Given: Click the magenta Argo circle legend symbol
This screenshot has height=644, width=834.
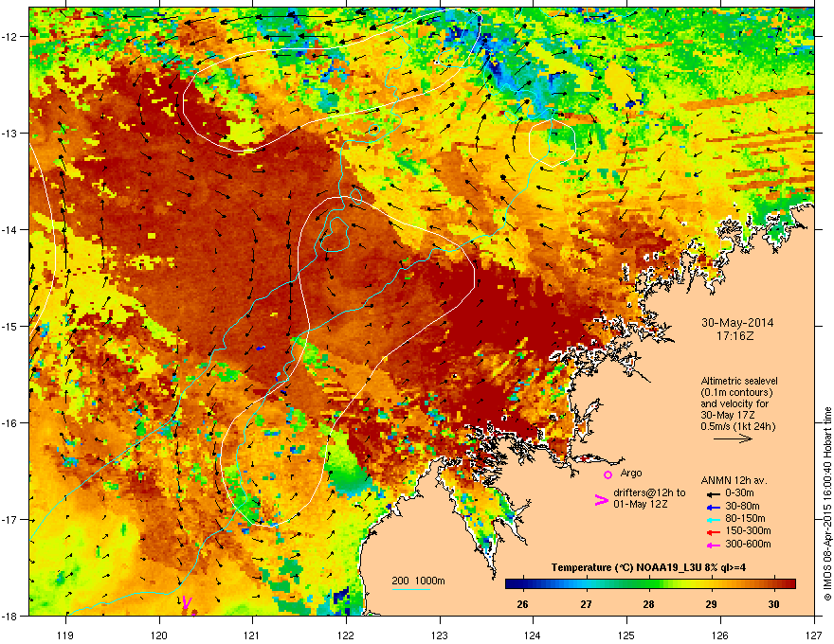Looking at the screenshot, I should (x=607, y=474).
